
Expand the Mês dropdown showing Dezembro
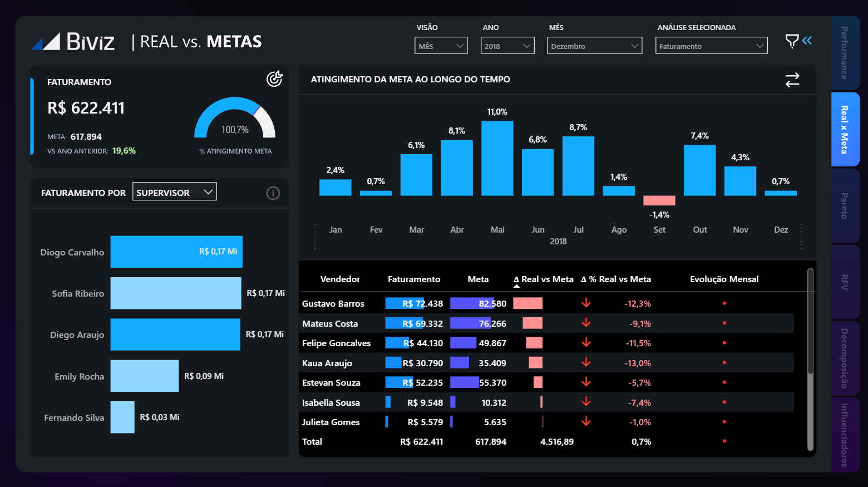click(595, 46)
